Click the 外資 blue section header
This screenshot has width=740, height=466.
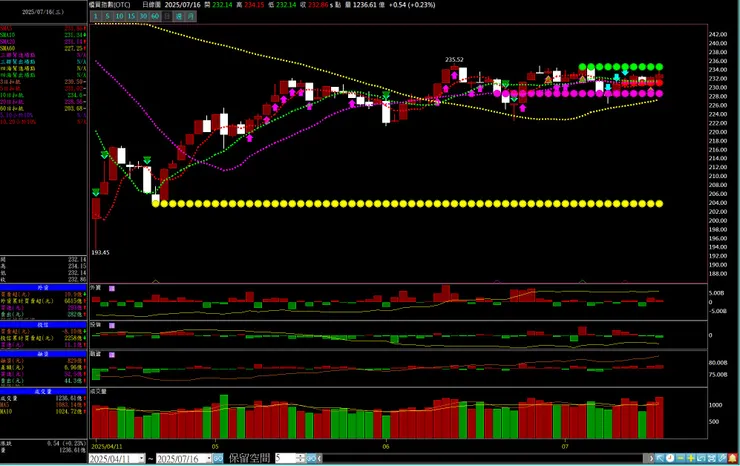tap(43, 287)
